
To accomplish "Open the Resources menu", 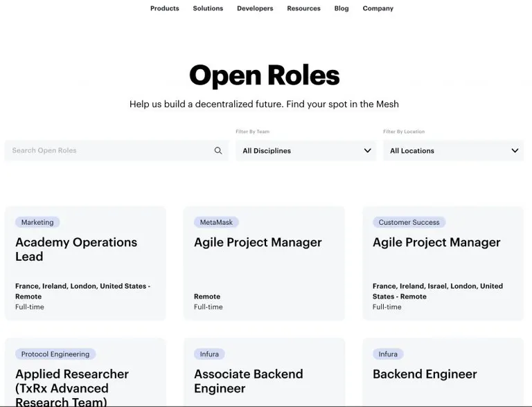I will click(303, 8).
